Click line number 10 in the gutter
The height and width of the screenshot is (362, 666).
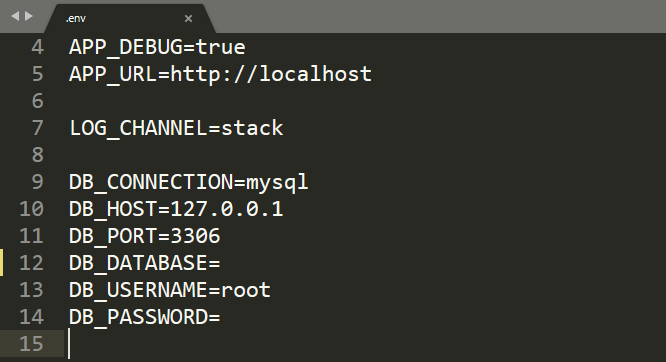click(x=31, y=209)
